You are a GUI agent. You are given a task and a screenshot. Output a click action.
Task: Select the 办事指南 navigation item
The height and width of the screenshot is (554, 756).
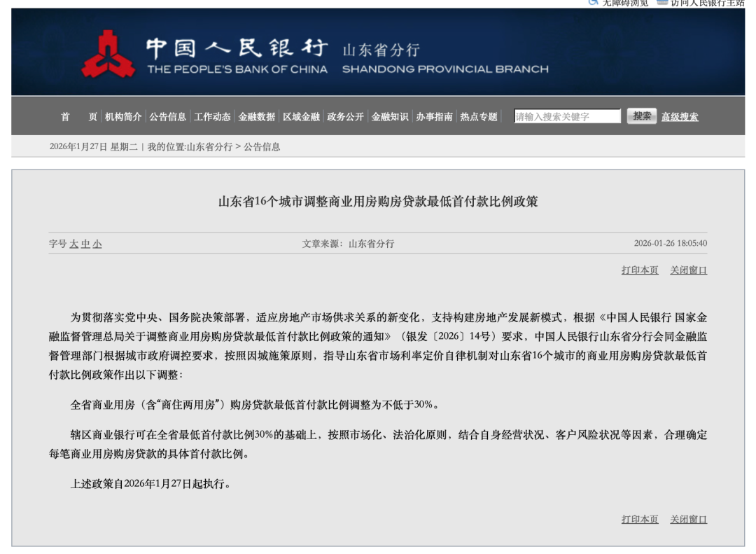pyautogui.click(x=434, y=117)
